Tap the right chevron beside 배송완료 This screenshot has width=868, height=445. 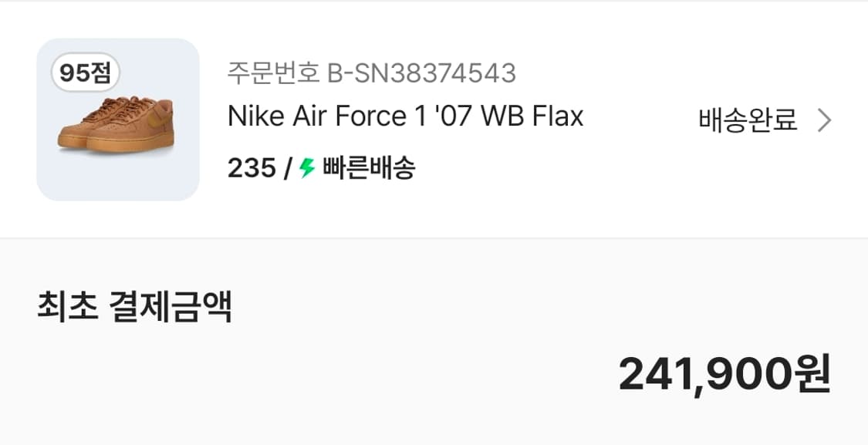(824, 120)
